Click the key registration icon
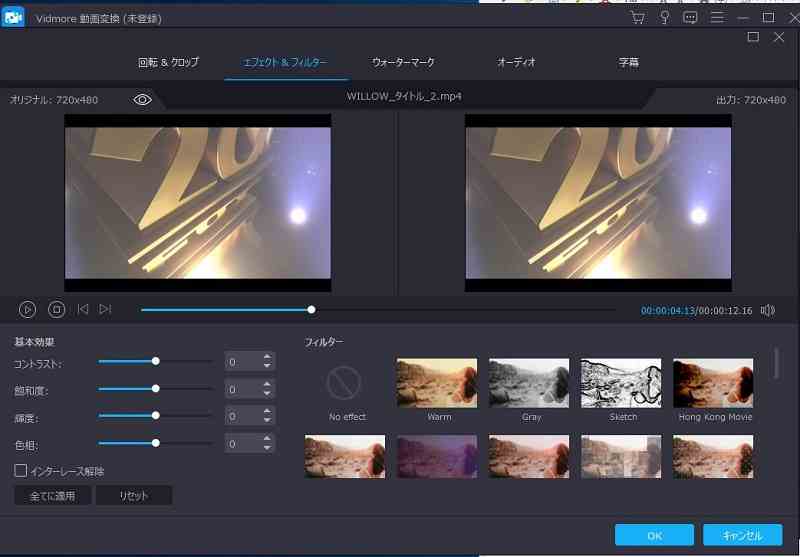Viewport: 800px width, 557px height. (664, 18)
